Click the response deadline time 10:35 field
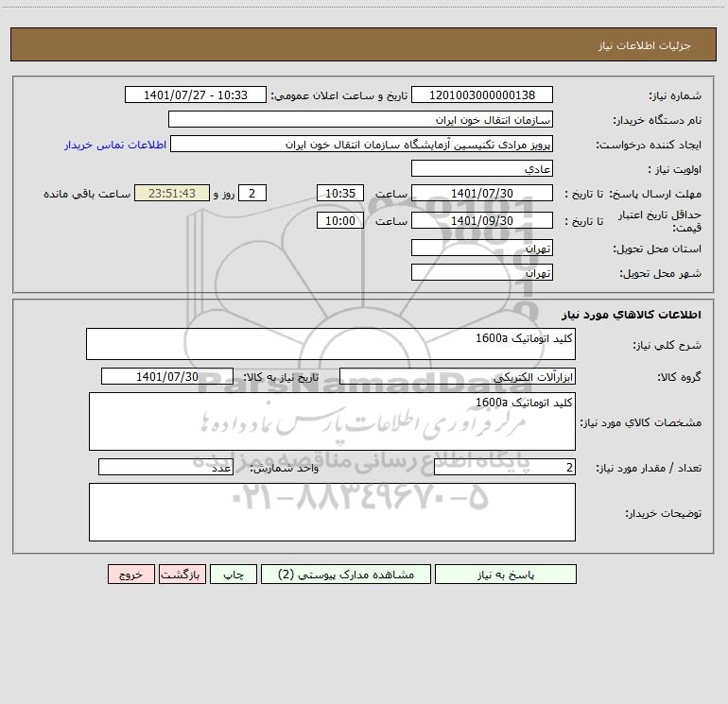This screenshot has height=704, width=728. click(340, 193)
